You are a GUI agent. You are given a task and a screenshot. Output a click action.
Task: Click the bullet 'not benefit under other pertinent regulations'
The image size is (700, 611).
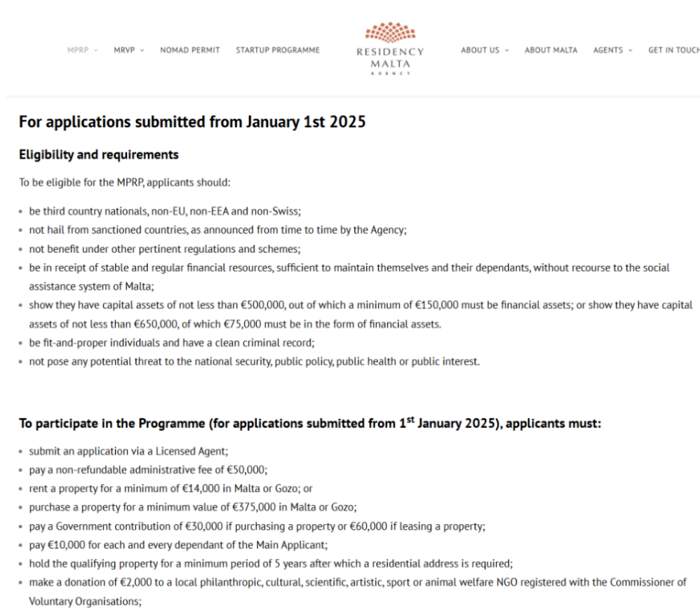pyautogui.click(x=165, y=249)
